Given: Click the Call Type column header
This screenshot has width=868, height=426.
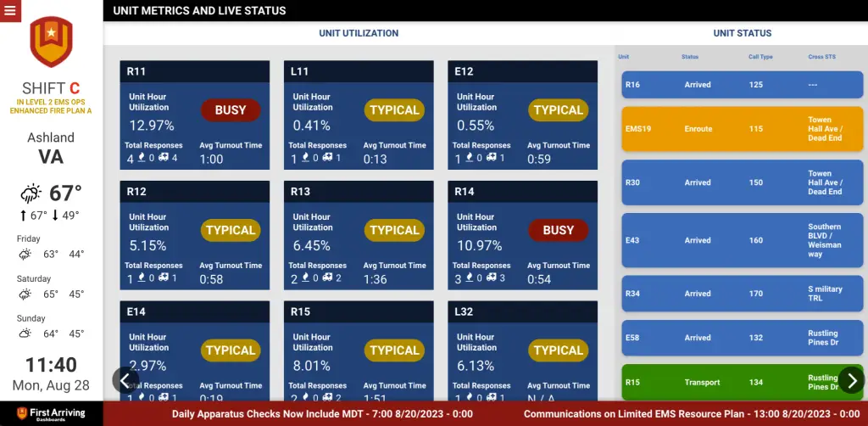Looking at the screenshot, I should [760, 57].
